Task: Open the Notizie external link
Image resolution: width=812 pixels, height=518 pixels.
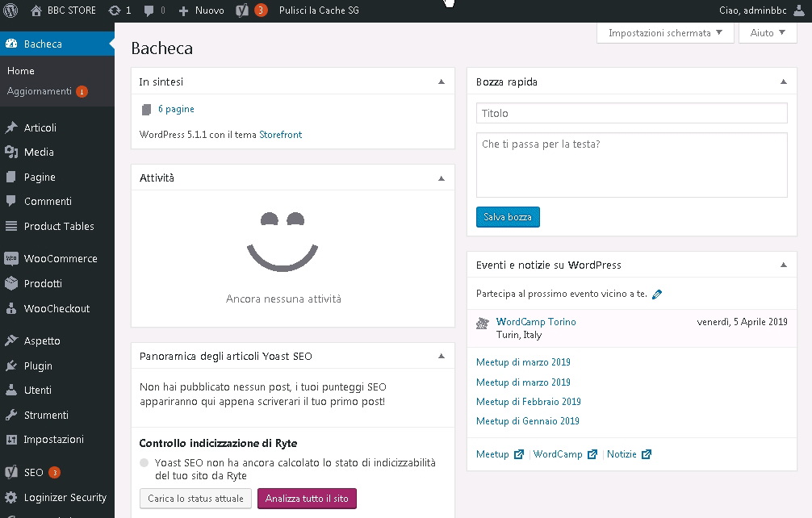Action: 629,454
